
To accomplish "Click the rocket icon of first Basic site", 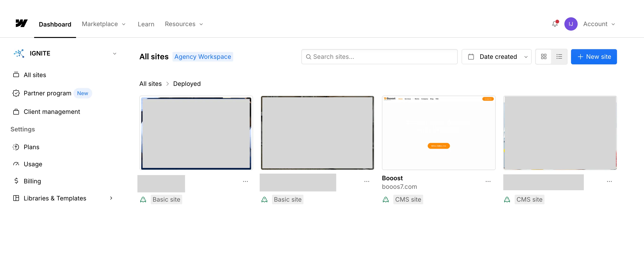I will click(x=143, y=199).
